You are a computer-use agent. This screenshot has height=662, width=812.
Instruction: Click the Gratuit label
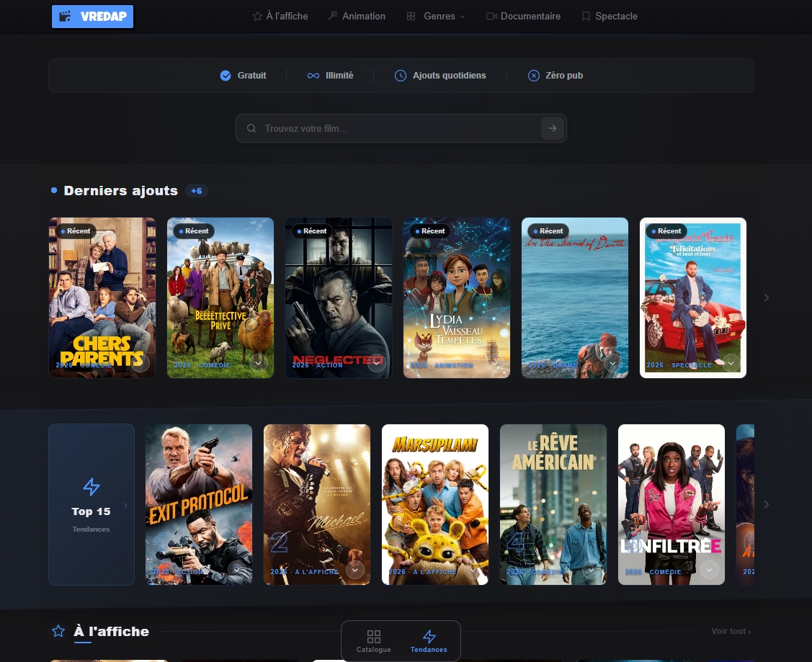point(251,76)
